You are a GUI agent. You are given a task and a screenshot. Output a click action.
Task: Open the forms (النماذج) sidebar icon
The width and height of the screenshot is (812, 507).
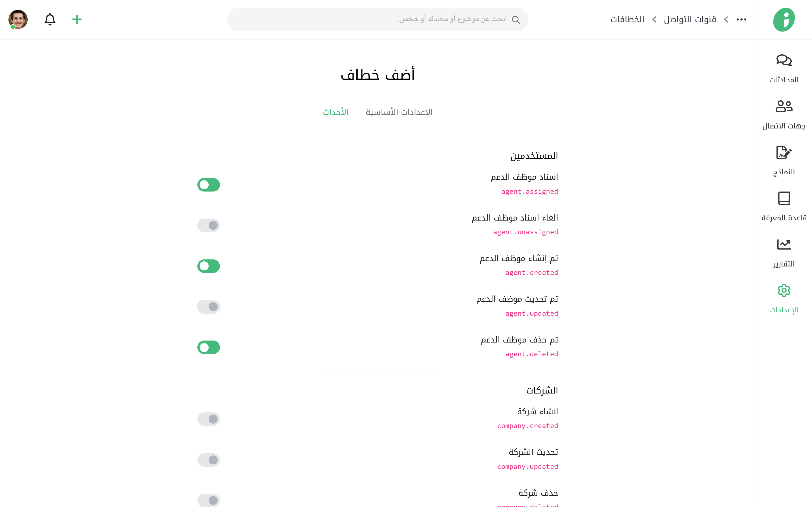784,153
